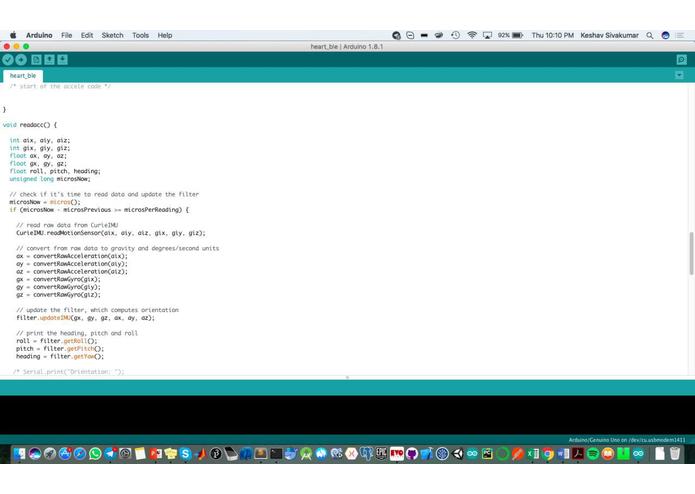The width and height of the screenshot is (695, 494).
Task: Open Adobe Acrobat in the Dock
Action: (x=578, y=454)
